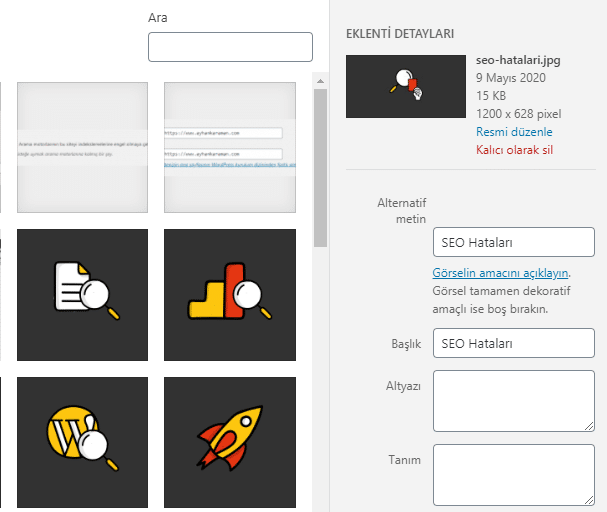
Task: Select the bar chart with magnifier thumbnail
Action: click(230, 295)
